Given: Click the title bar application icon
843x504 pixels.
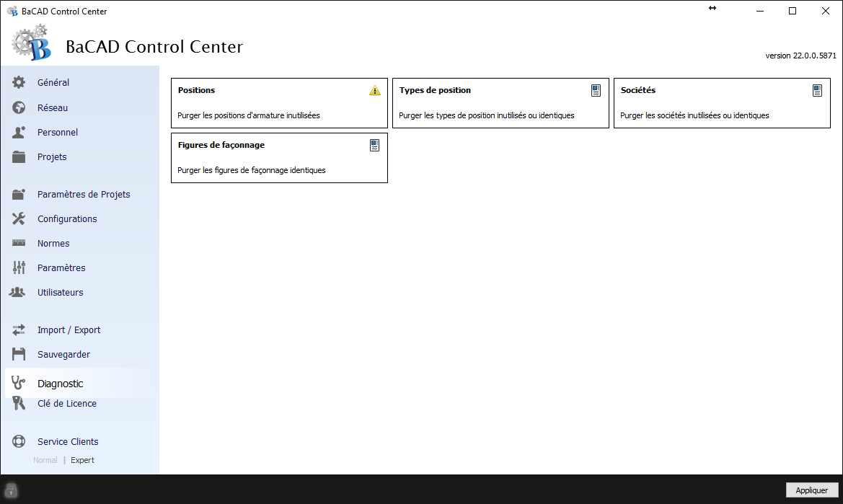Looking at the screenshot, I should 12,11.
